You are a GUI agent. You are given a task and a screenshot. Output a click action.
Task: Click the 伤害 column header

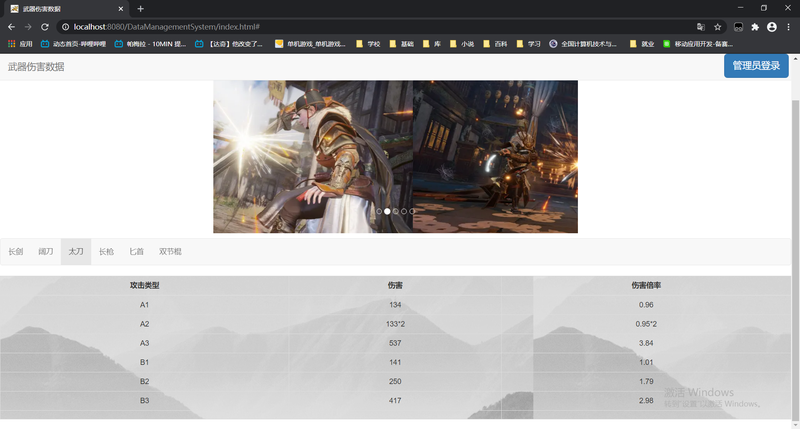tap(395, 286)
